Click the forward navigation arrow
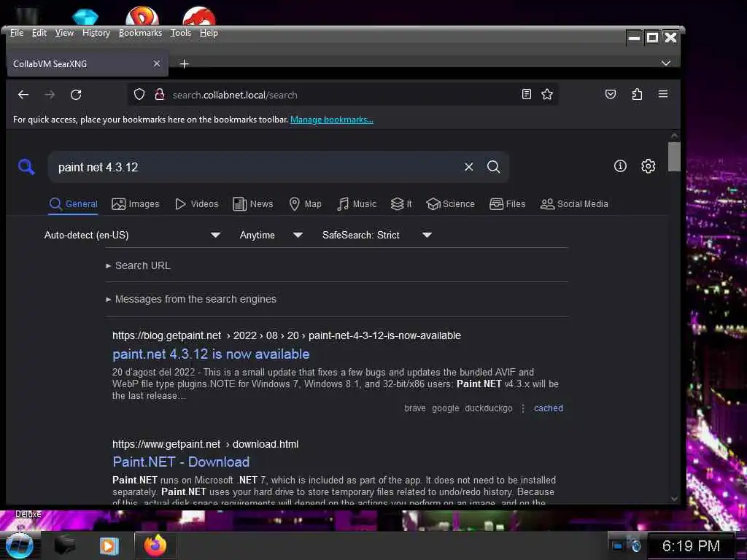 pyautogui.click(x=50, y=94)
